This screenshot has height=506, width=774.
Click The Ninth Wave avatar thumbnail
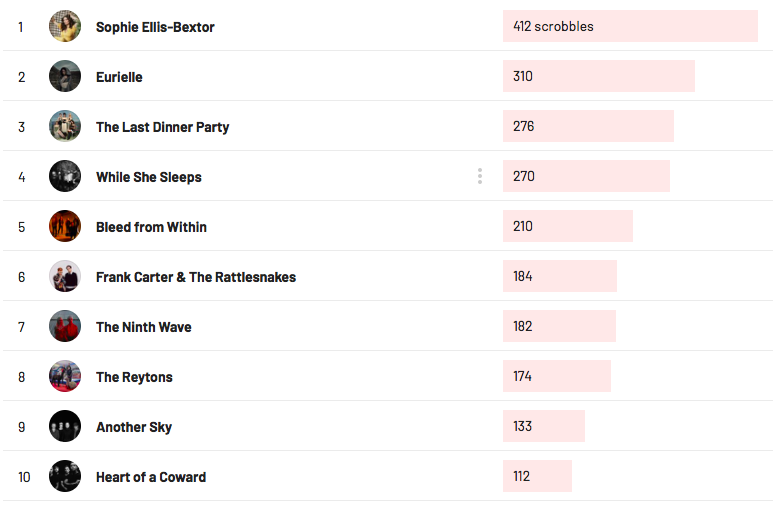pos(65,326)
